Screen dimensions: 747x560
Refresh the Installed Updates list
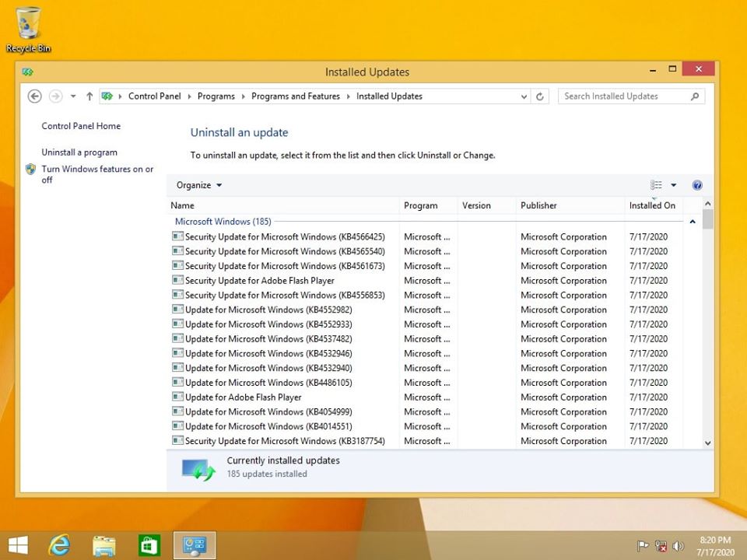(540, 96)
